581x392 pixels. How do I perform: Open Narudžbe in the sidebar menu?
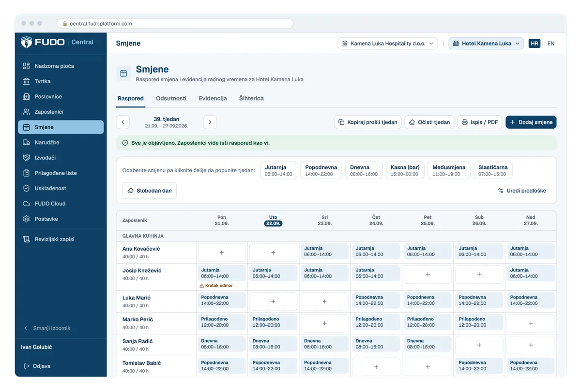coord(61,142)
